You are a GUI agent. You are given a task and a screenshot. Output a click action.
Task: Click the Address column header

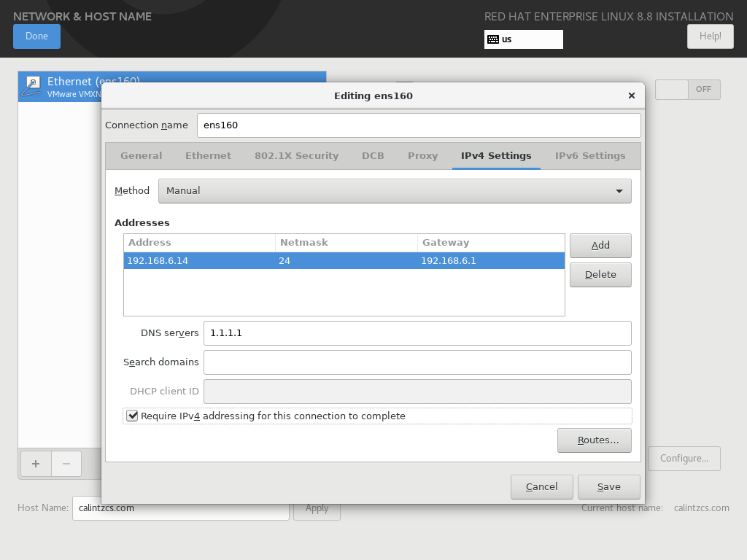199,243
